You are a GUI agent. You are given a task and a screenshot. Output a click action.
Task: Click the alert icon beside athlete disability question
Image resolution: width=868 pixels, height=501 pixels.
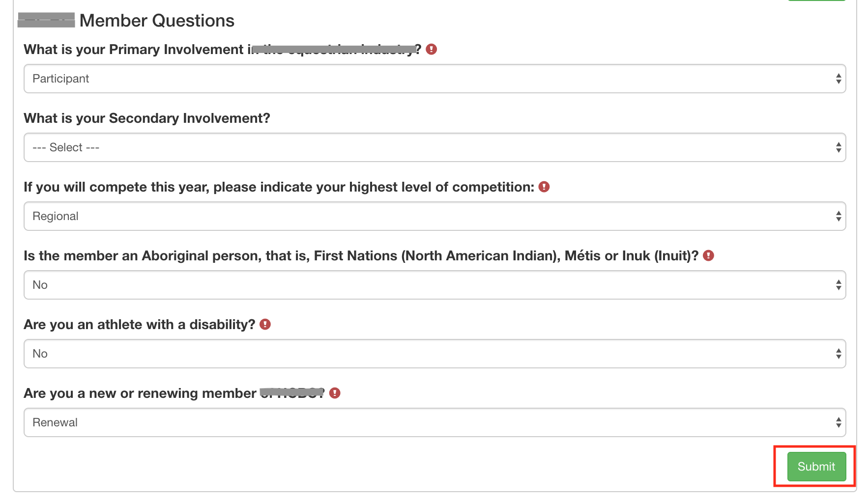[265, 324]
